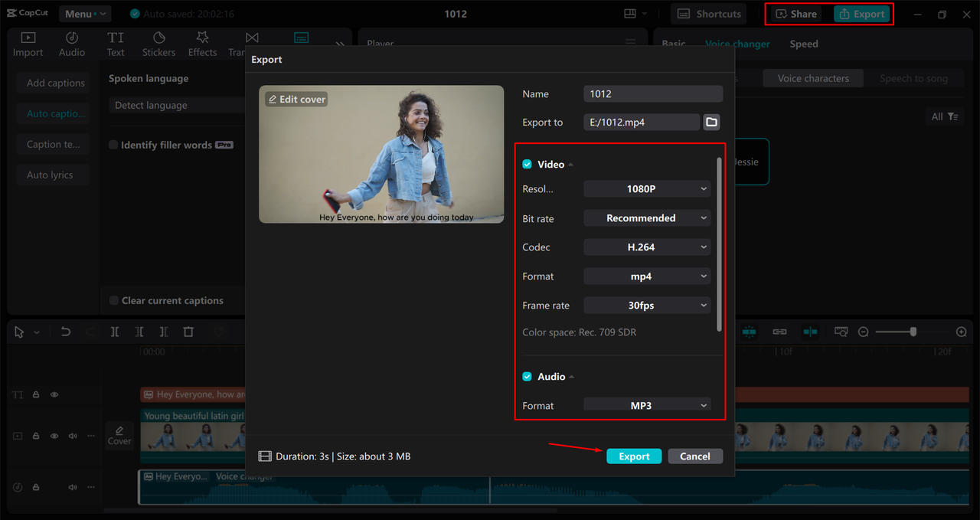980x520 pixels.
Task: Click the top-right Export button
Action: (x=862, y=14)
